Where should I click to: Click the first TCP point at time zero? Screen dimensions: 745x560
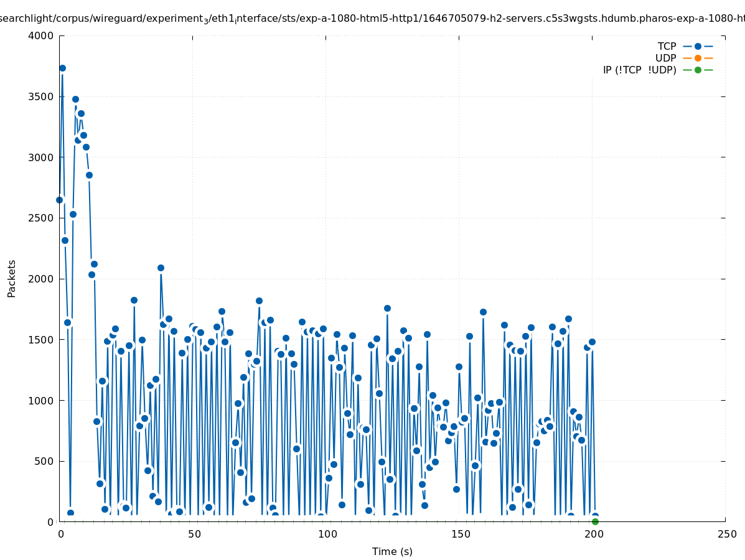click(x=59, y=200)
